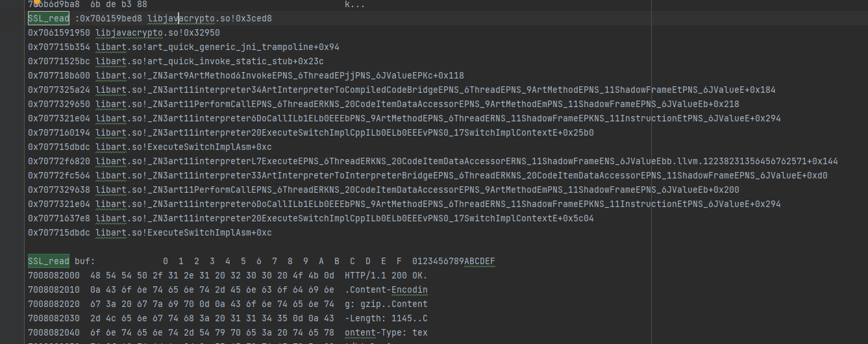Click the address :0x706159bed8

[x=108, y=18]
